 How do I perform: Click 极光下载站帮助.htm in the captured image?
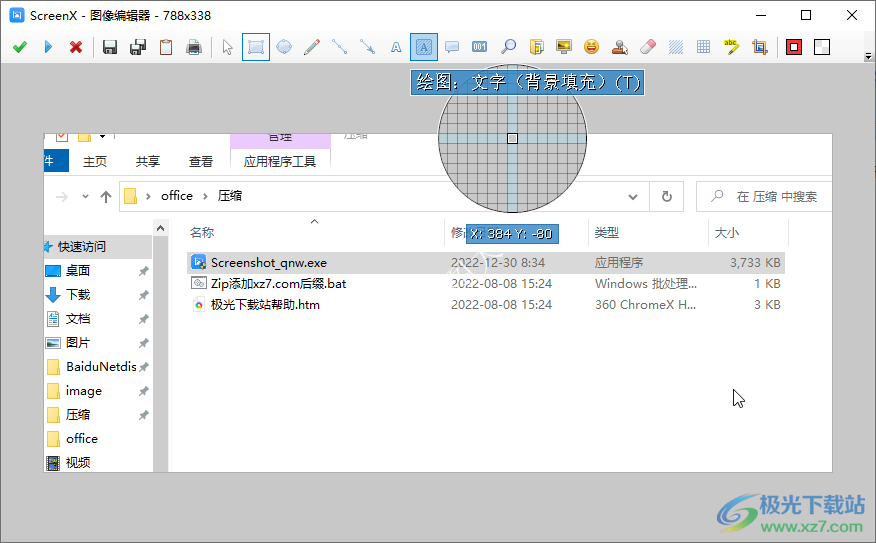[265, 305]
